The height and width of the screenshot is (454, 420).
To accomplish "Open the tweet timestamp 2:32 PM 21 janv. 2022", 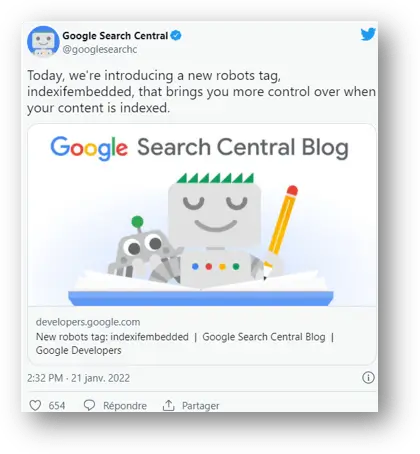I will (x=78, y=378).
